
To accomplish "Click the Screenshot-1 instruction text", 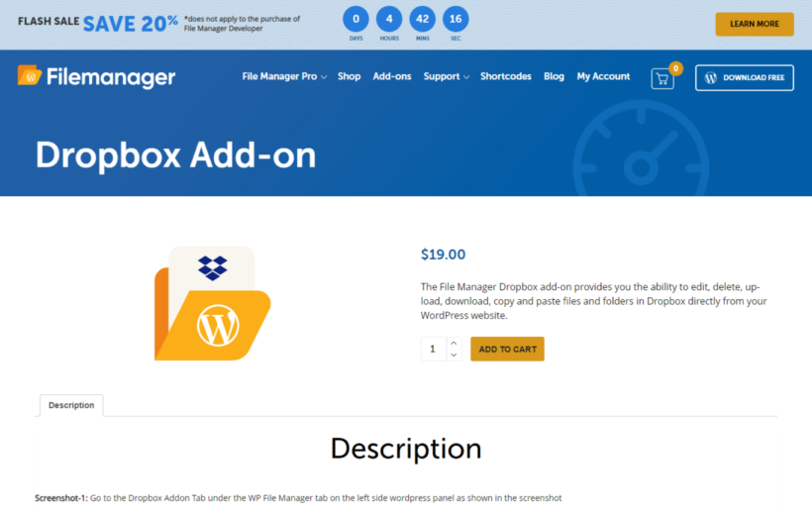I will coord(298,498).
